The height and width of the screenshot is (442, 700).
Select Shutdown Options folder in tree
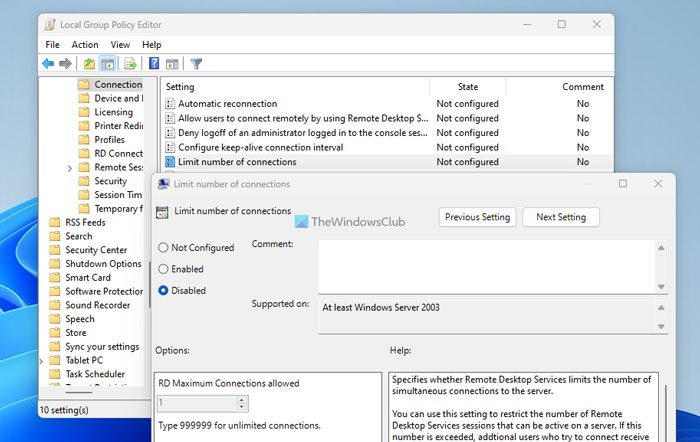coord(103,264)
